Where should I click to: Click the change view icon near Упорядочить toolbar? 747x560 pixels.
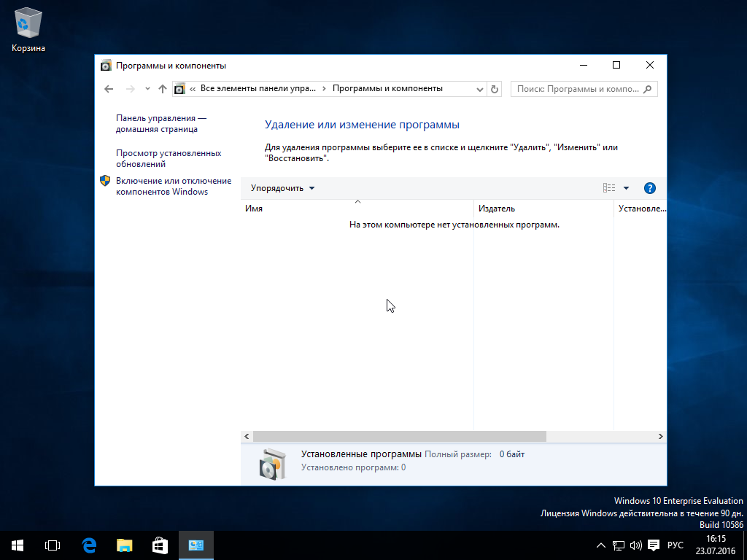pyautogui.click(x=608, y=187)
